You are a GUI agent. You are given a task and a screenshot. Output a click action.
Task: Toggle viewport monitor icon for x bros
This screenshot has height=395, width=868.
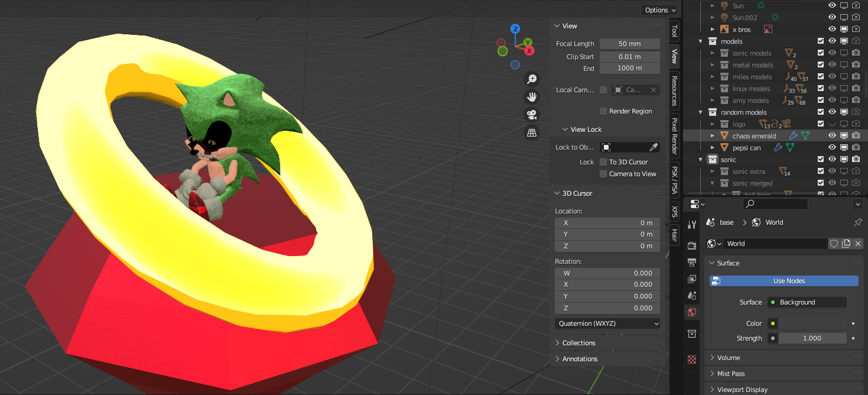[844, 30]
